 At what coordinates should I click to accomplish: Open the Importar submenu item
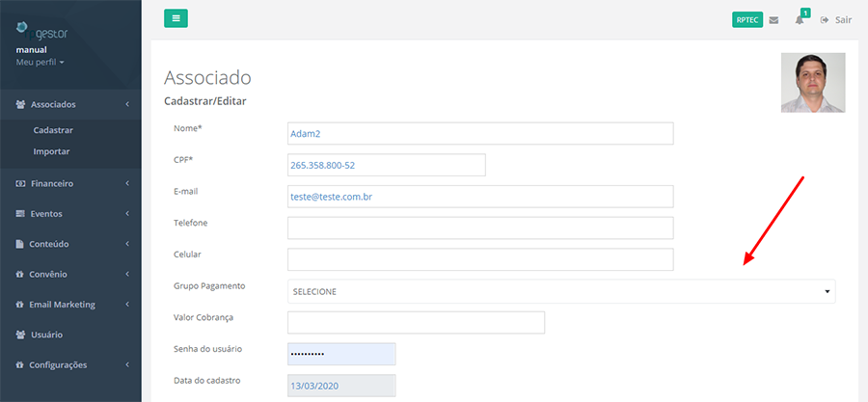click(x=51, y=151)
